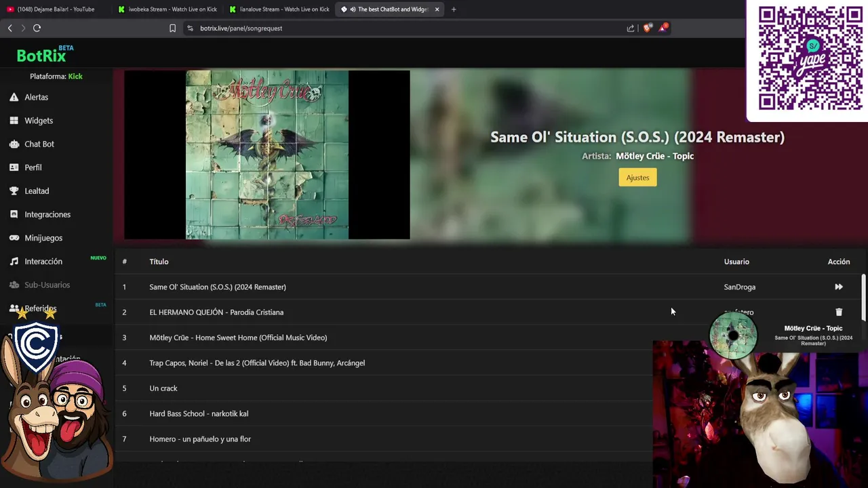Click the SanDroga username
The height and width of the screenshot is (488, 868).
(x=739, y=287)
